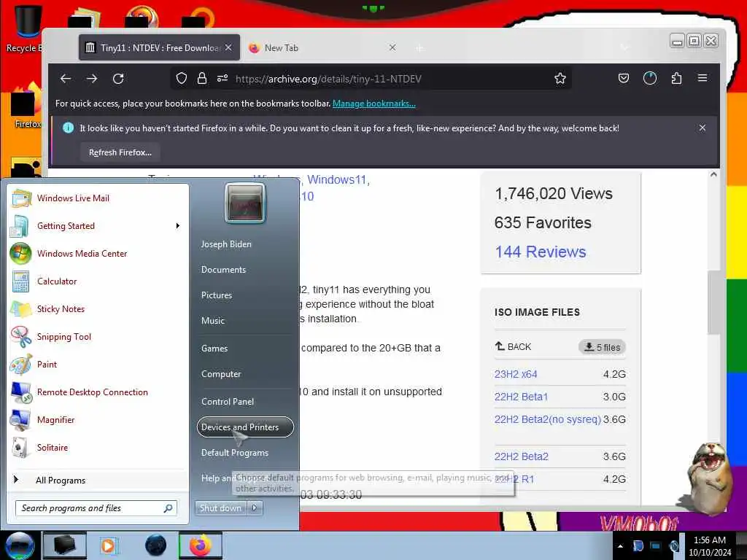Viewport: 747px width, 560px height.
Task: Open site permissions icon in address bar
Action: (222, 79)
